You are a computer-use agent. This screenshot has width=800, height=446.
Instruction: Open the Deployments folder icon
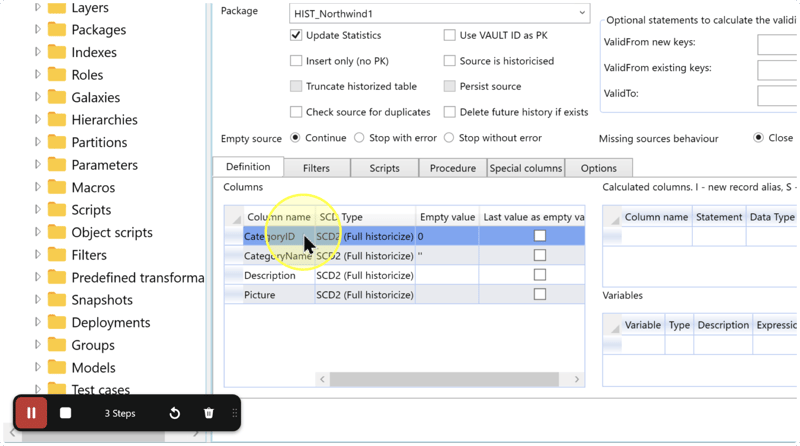[57, 323]
